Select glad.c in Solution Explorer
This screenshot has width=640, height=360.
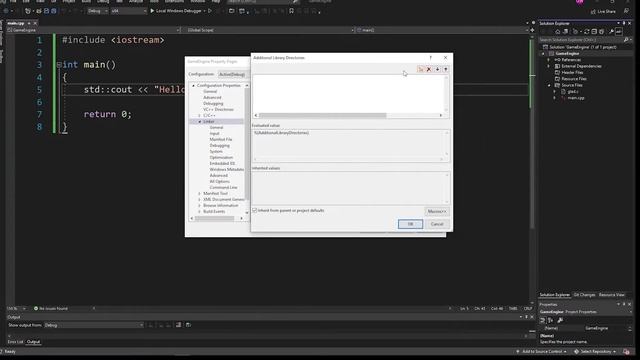click(x=573, y=91)
